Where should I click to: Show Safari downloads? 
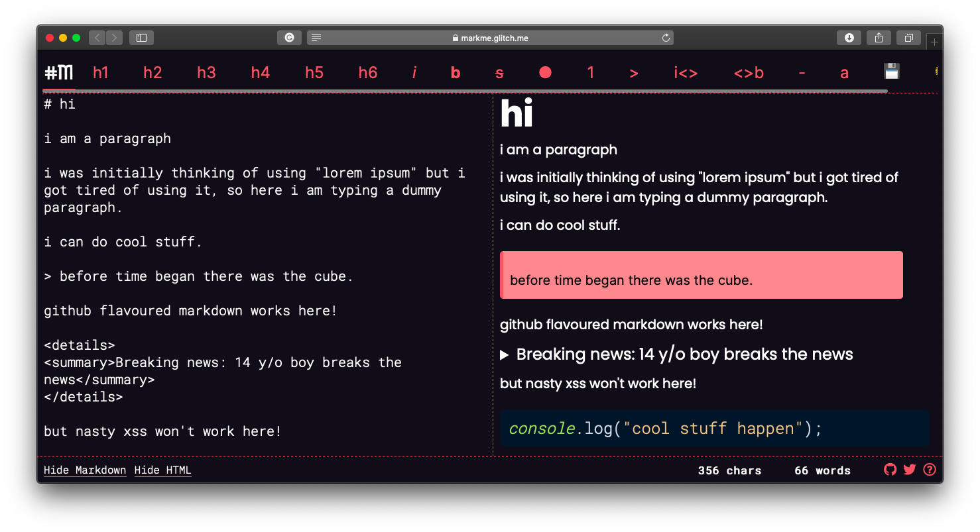click(x=849, y=38)
